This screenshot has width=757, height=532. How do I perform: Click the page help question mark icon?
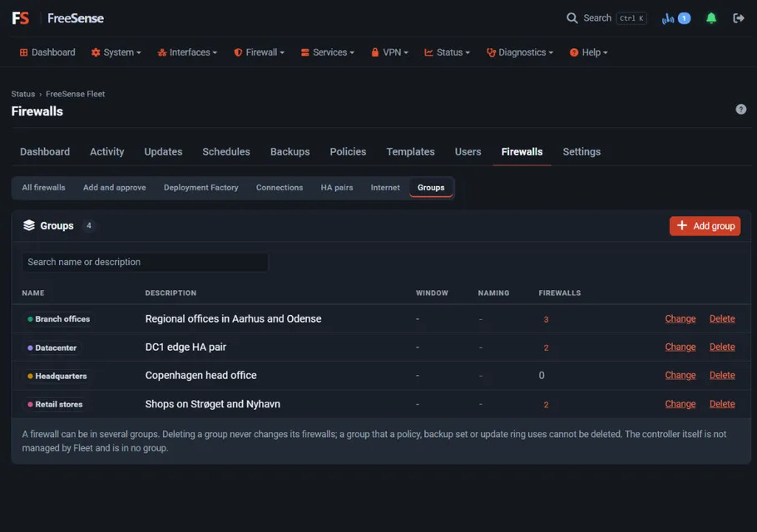pos(740,110)
